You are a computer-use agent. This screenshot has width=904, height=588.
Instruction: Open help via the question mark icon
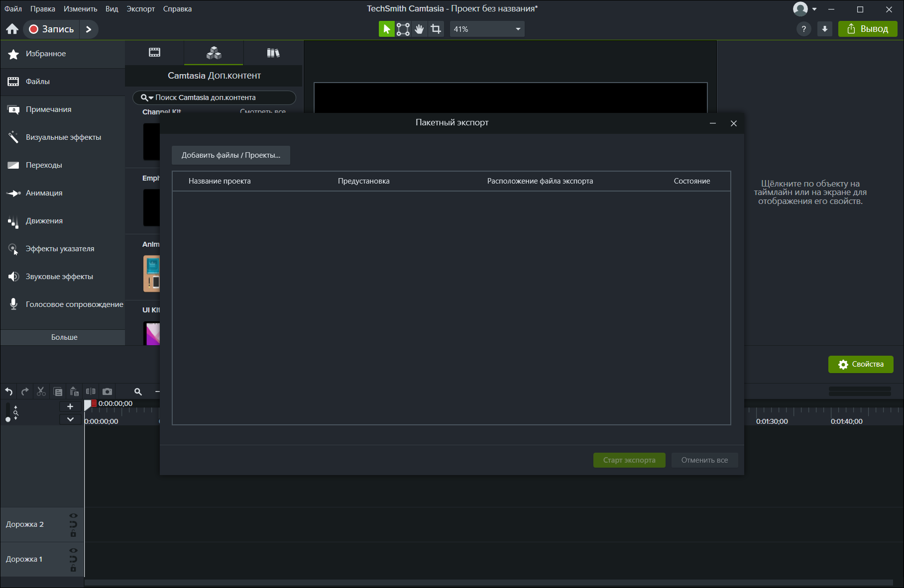(804, 29)
